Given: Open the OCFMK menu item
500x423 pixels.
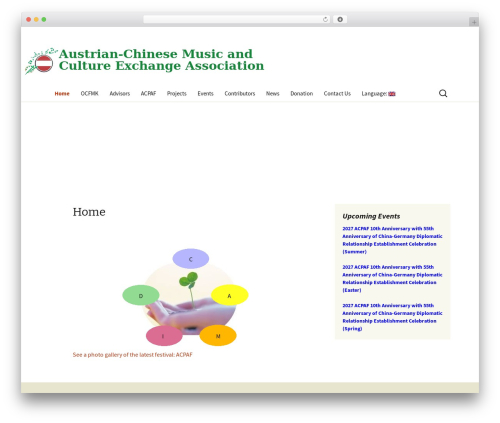Looking at the screenshot, I should pyautogui.click(x=89, y=94).
